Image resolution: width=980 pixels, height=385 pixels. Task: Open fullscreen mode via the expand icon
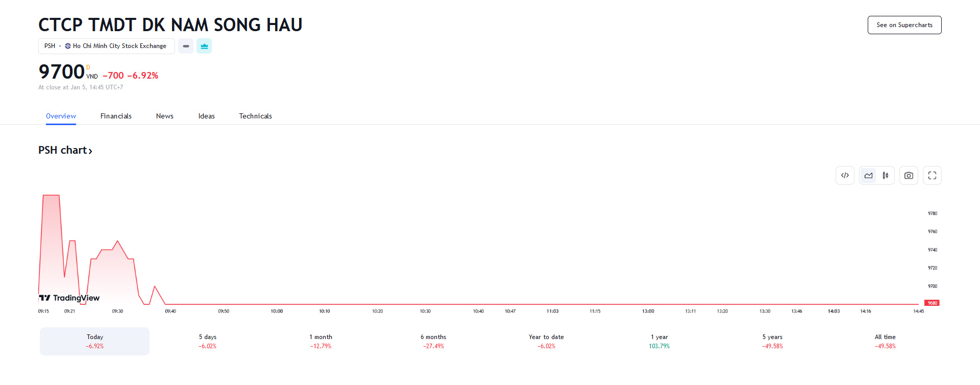point(932,175)
